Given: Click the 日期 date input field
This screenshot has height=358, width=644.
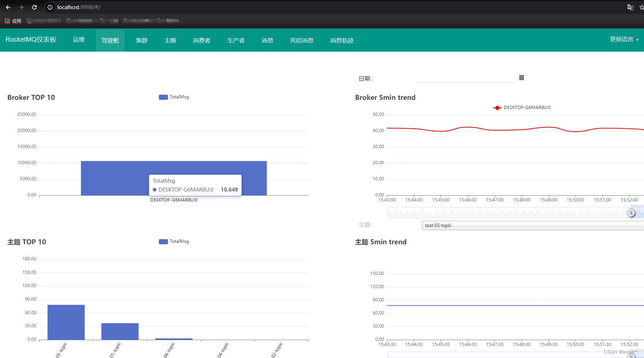Looking at the screenshot, I should click(x=465, y=78).
